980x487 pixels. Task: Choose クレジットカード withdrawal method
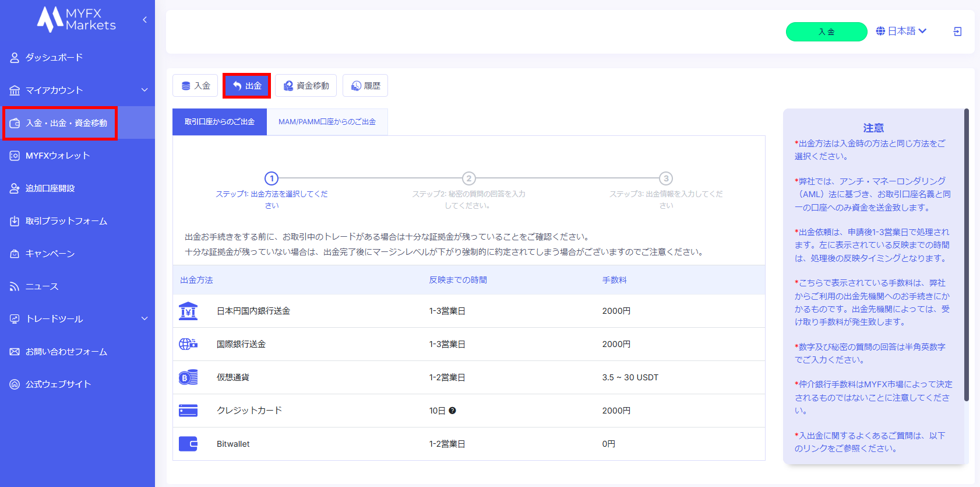pyautogui.click(x=469, y=411)
